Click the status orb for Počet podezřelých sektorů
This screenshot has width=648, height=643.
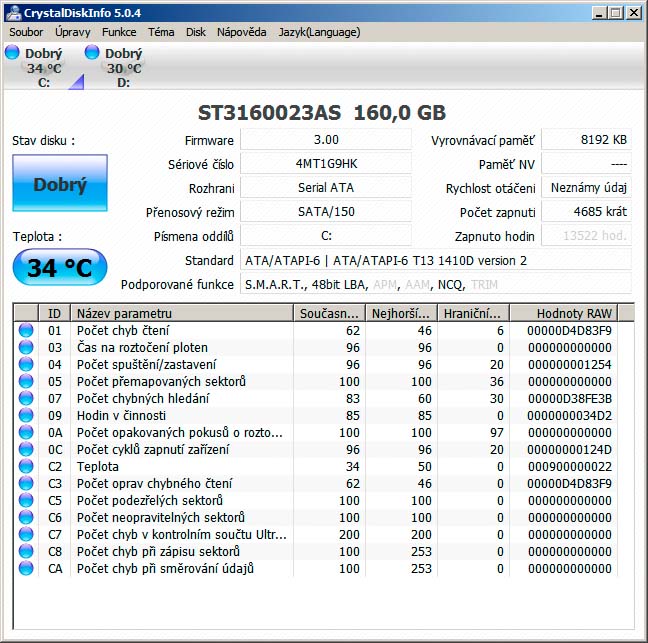coord(26,500)
